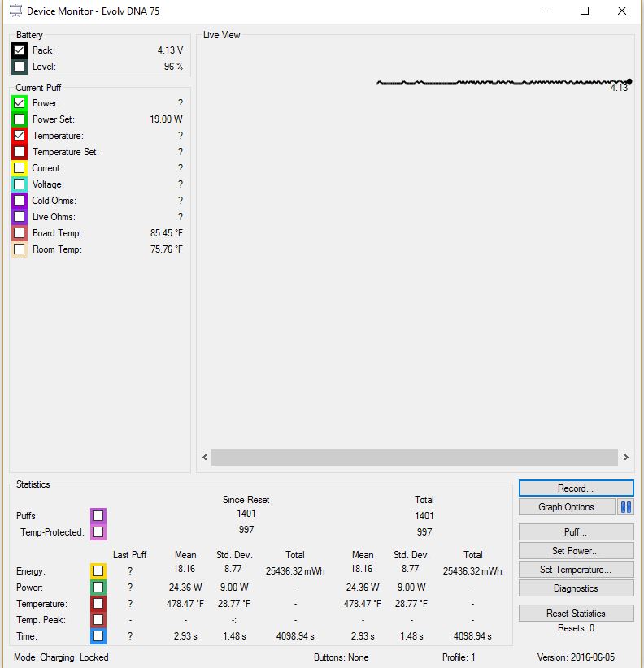
Task: Click the scrollbar left arrow under Live View
Action: point(206,458)
